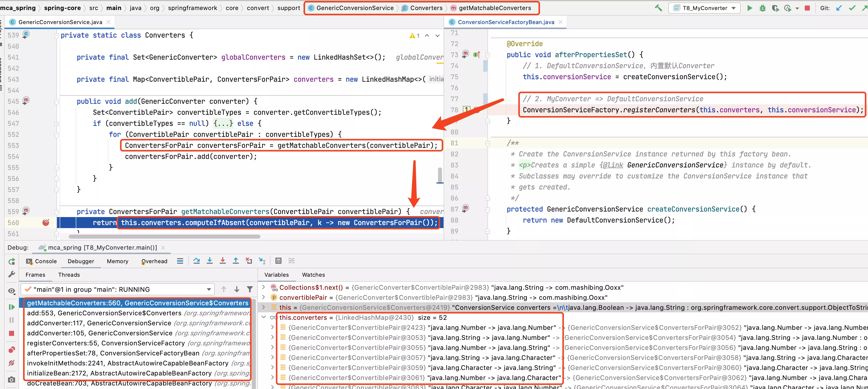Switch to the Variables tab
The height and width of the screenshot is (389, 868).
click(x=277, y=274)
